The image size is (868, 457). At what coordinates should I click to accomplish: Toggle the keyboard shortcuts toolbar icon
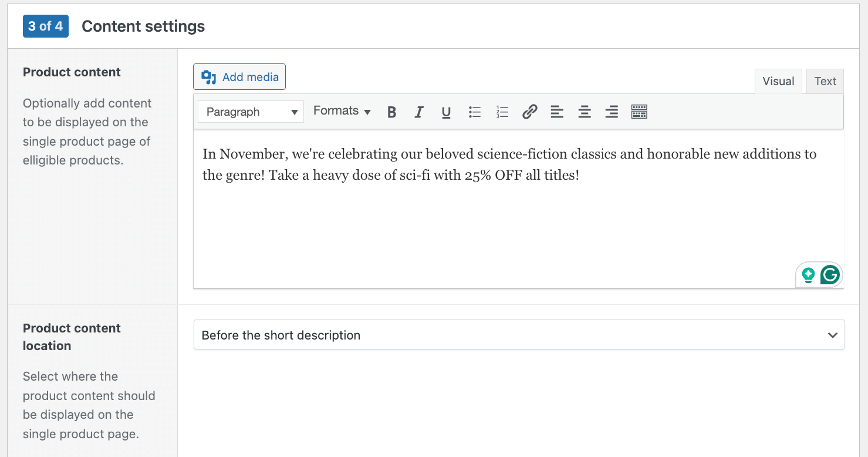point(639,111)
